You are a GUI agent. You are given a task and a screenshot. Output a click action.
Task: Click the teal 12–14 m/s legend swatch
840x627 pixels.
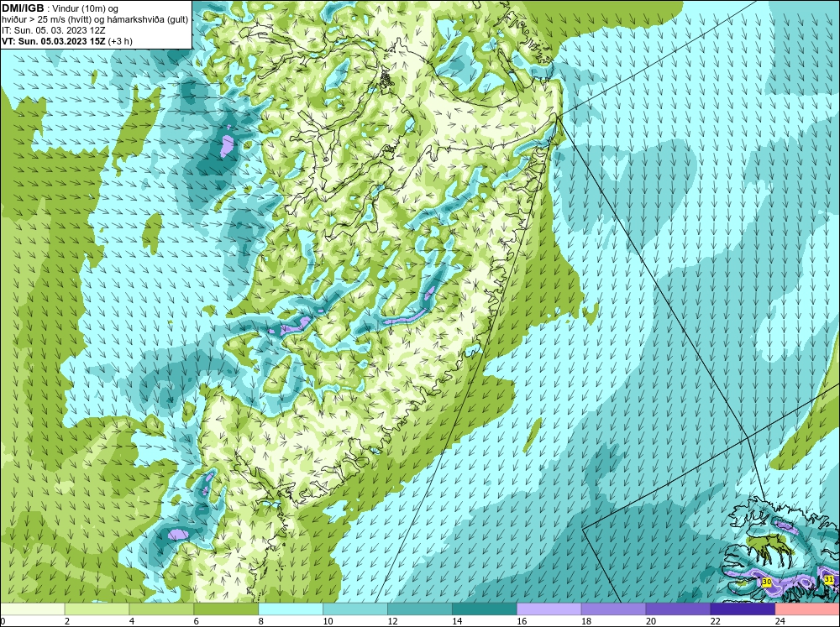[419, 609]
